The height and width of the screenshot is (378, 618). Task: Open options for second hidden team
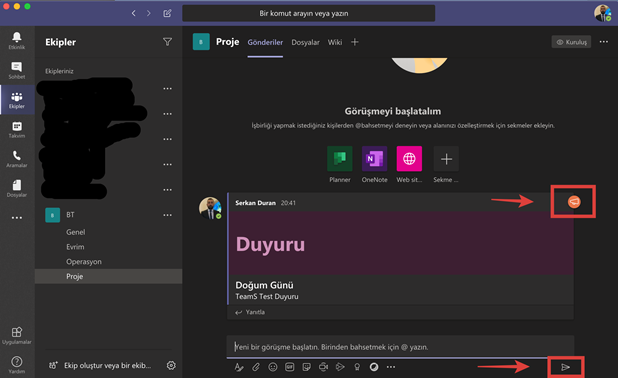(x=168, y=114)
